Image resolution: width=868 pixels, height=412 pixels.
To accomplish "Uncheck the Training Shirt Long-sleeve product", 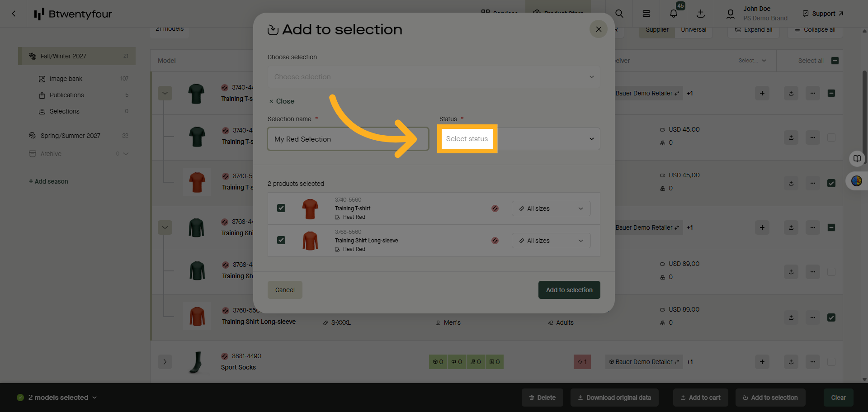I will click(x=281, y=240).
